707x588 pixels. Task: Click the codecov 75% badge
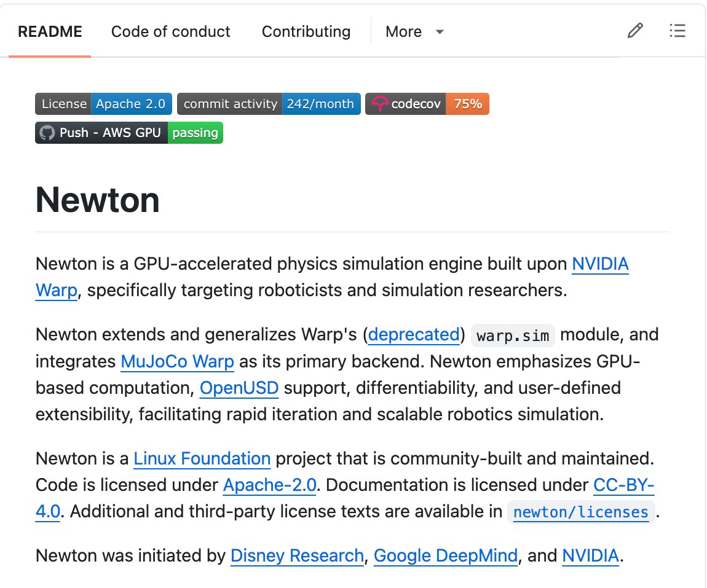point(427,104)
